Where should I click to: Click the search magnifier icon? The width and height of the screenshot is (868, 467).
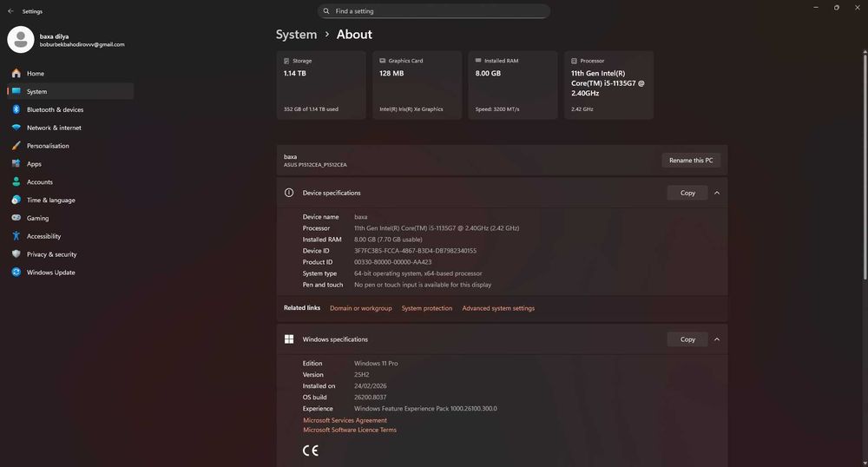click(326, 11)
